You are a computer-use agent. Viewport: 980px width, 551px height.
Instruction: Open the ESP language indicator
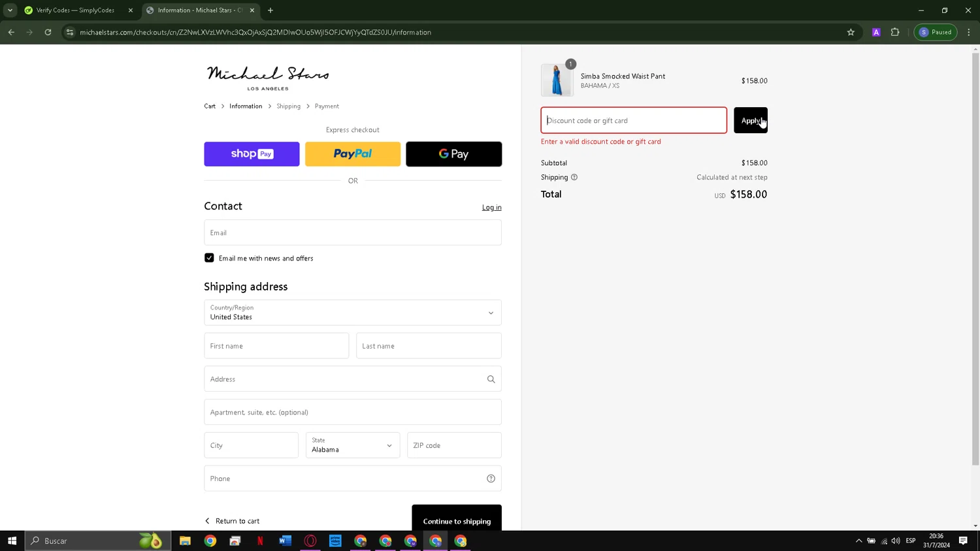point(911,541)
